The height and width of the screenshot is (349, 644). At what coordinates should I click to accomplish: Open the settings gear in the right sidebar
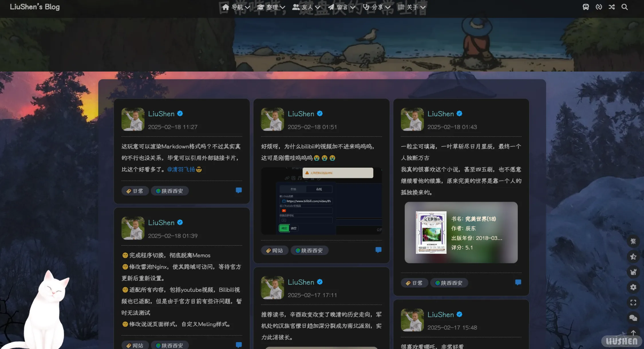(633, 287)
